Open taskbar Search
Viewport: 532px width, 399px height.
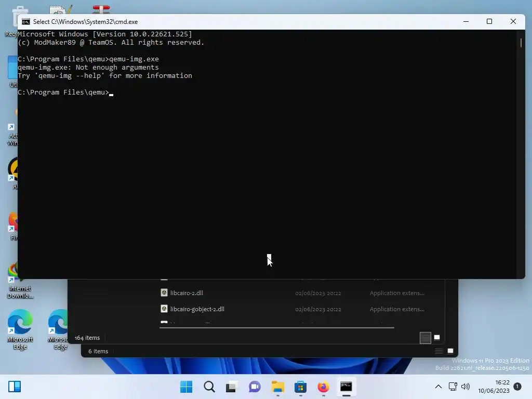tap(209, 387)
